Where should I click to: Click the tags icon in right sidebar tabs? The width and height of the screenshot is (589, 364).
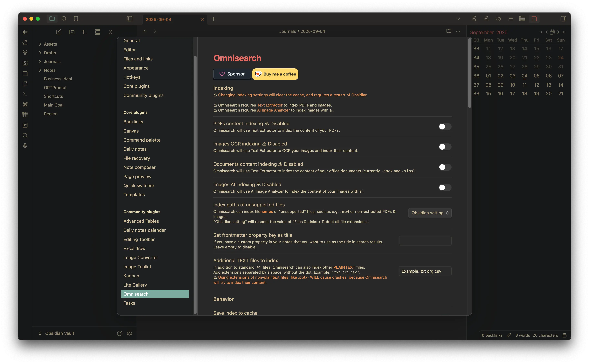[498, 19]
